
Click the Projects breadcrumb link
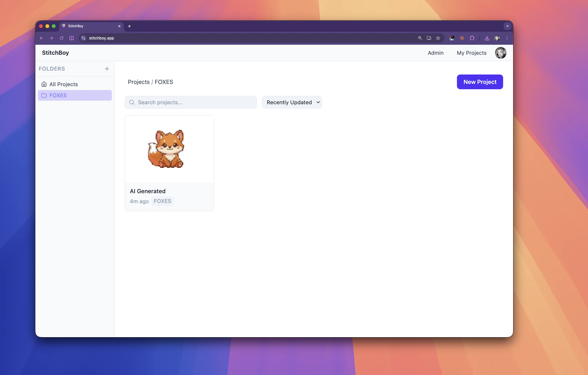139,82
